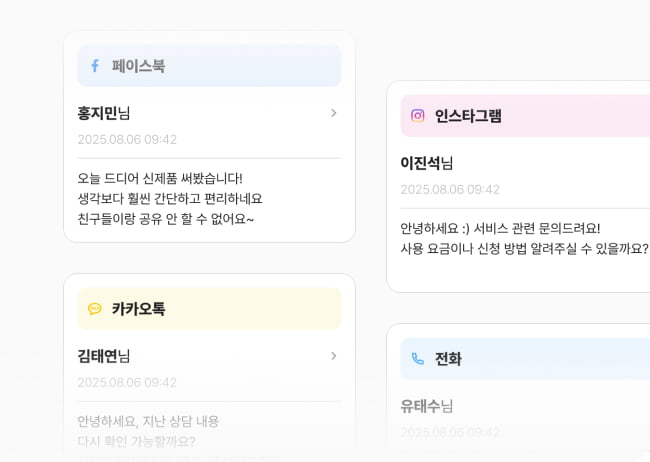Viewport: 650px width, 462px height.
Task: Click the Facebook logo icon
Action: 95,66
